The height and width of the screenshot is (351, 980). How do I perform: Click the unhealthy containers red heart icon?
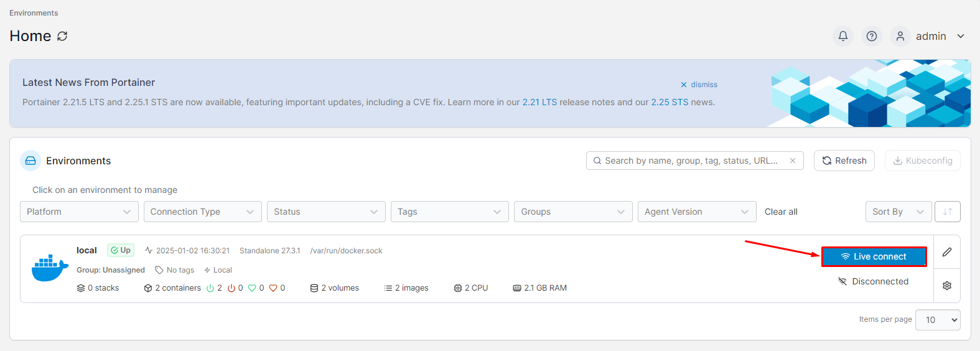pos(273,288)
